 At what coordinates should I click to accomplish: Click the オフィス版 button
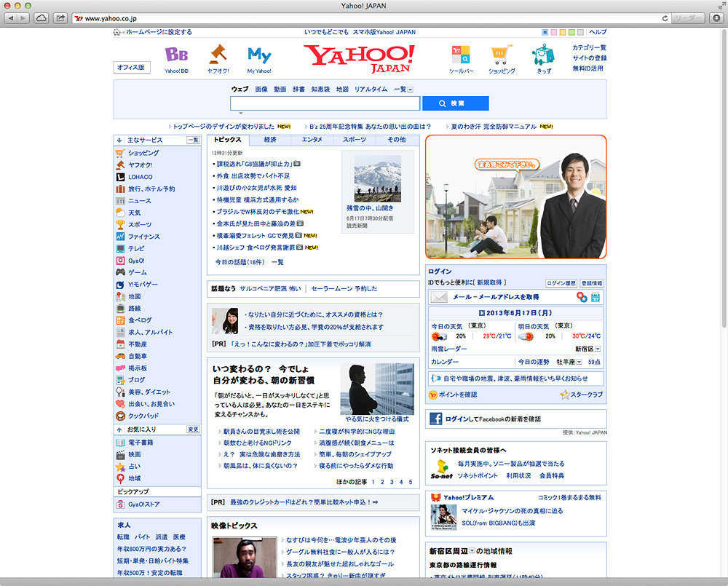point(131,67)
